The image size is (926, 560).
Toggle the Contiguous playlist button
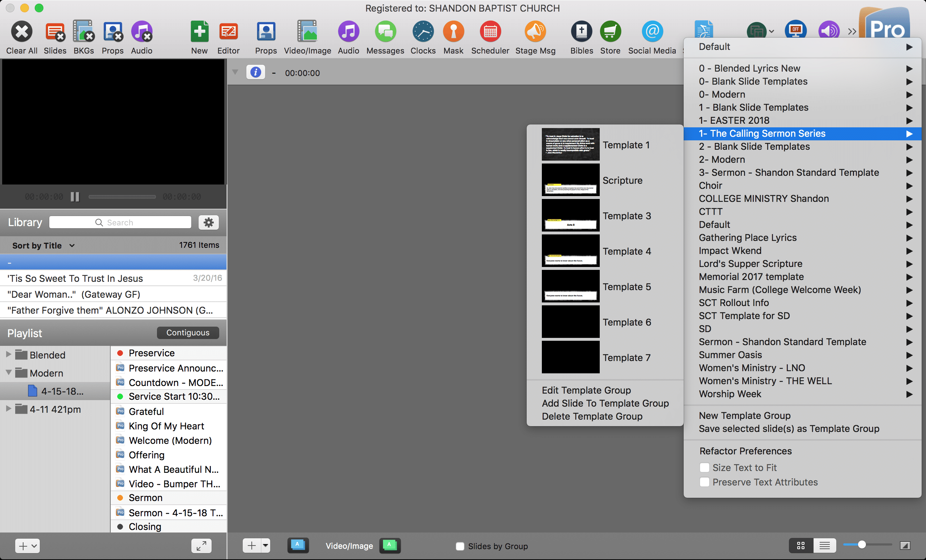(x=188, y=332)
